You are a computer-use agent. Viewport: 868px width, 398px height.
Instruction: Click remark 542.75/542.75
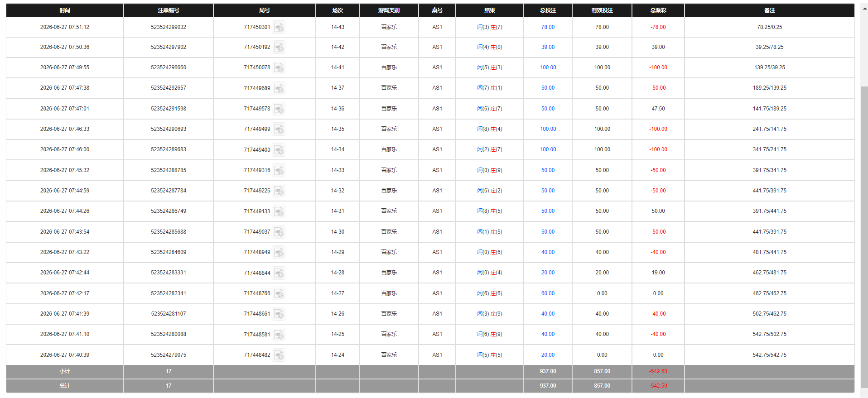(x=769, y=355)
